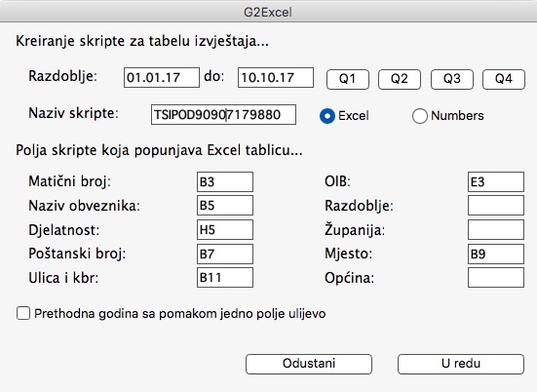This screenshot has height=392, width=537.
Task: Edit the Naziv skripte text field
Action: (223, 114)
